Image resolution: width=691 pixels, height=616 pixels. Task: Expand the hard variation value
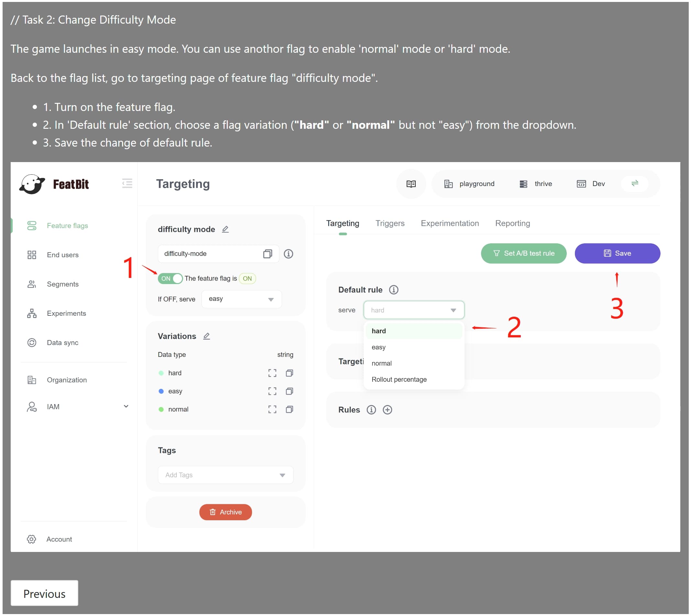coord(272,373)
